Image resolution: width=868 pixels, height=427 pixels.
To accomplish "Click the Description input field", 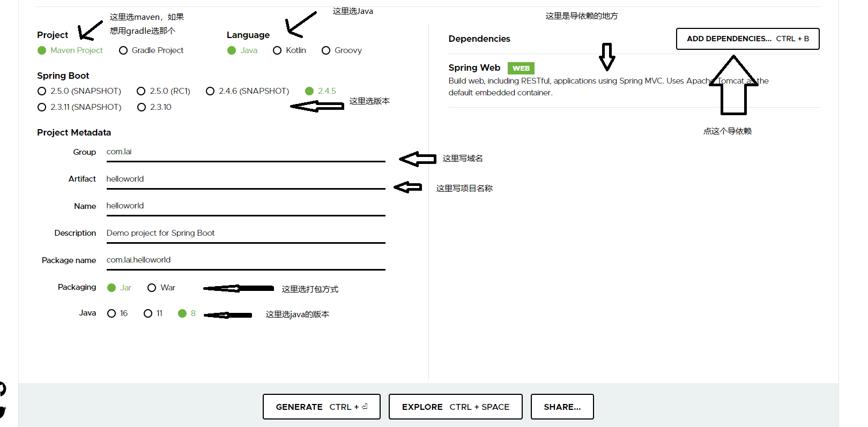I will (x=246, y=233).
